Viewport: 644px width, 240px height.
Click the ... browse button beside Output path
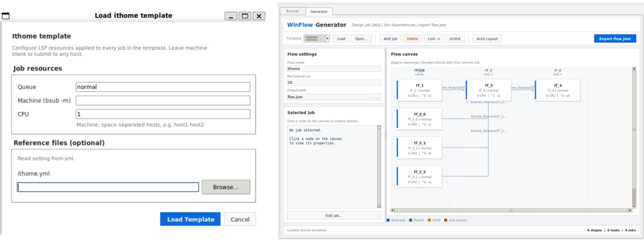coord(377,97)
